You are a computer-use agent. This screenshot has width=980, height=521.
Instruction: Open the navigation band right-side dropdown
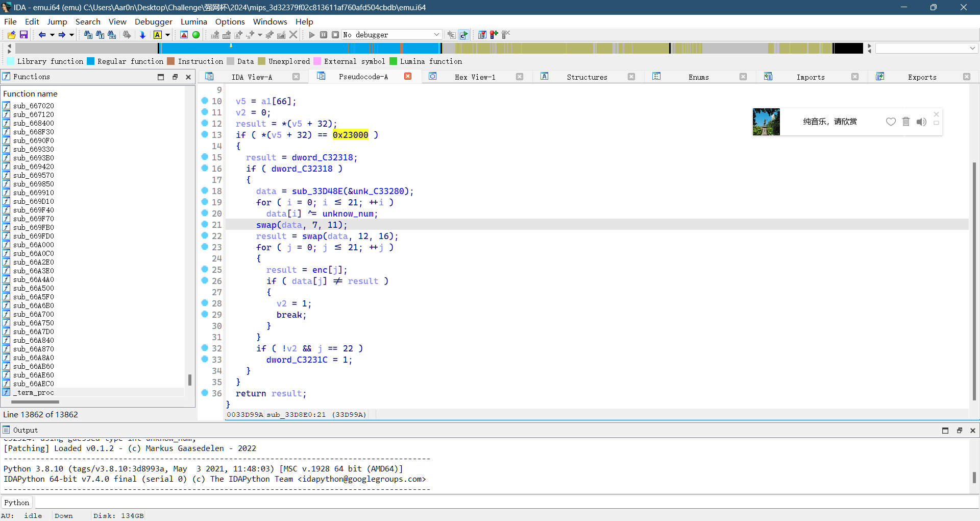pos(972,48)
